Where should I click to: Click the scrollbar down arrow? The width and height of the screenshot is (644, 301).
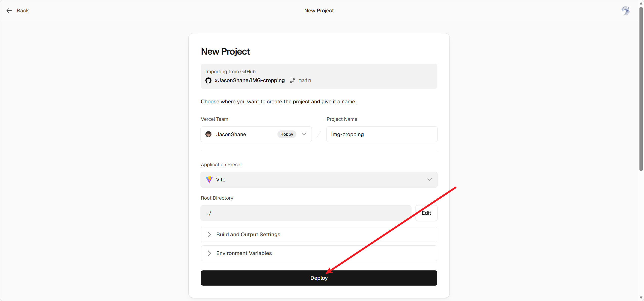click(x=641, y=297)
